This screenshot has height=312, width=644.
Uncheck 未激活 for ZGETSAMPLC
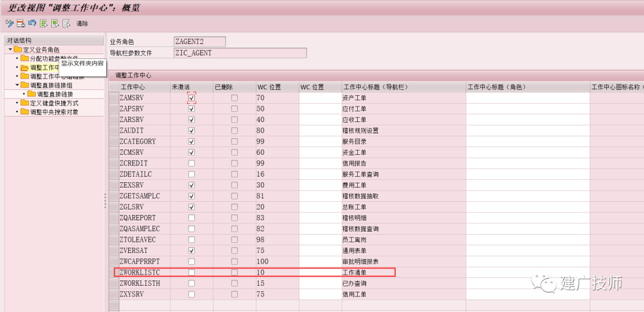point(191,196)
